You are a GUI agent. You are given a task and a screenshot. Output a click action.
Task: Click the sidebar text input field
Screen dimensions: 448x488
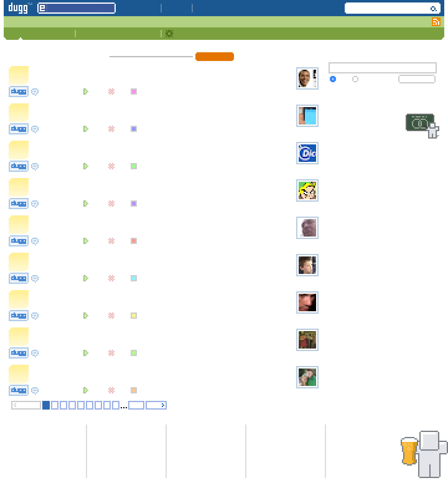(382, 68)
